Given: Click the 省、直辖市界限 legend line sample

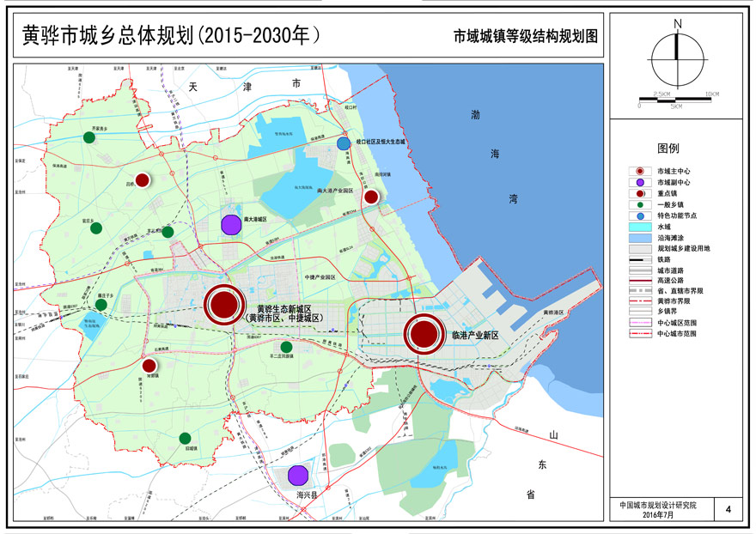Looking at the screenshot, I should pos(640,291).
